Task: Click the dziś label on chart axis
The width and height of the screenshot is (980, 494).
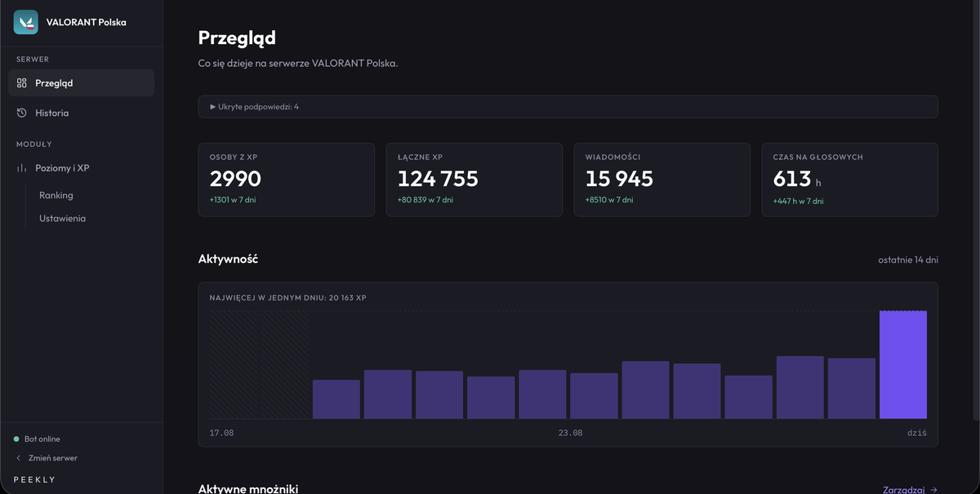Action: [916, 433]
